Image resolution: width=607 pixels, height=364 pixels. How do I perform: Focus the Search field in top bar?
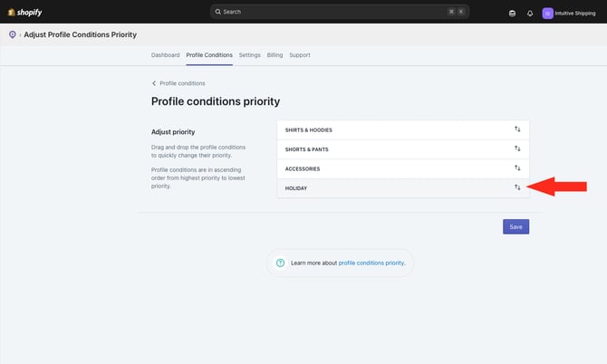pos(340,12)
